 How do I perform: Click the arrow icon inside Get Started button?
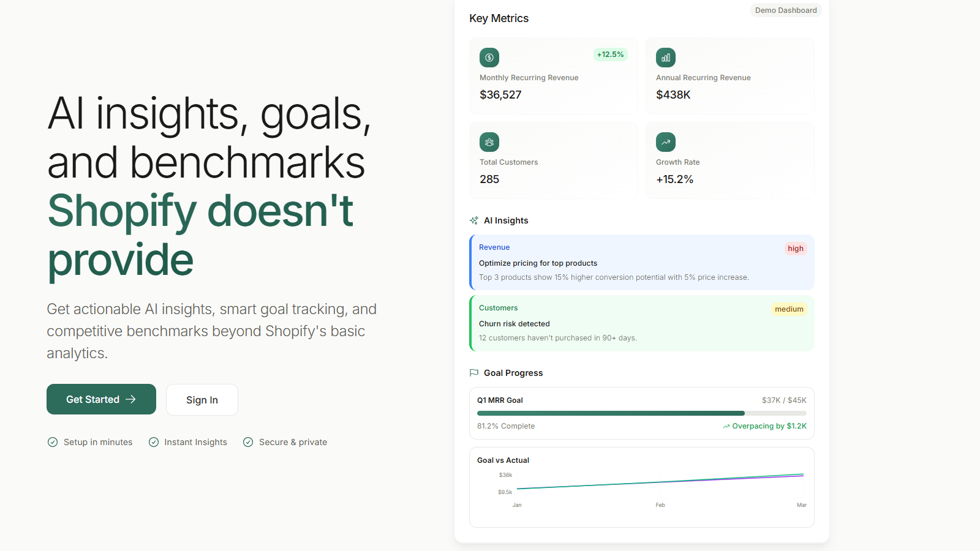131,399
